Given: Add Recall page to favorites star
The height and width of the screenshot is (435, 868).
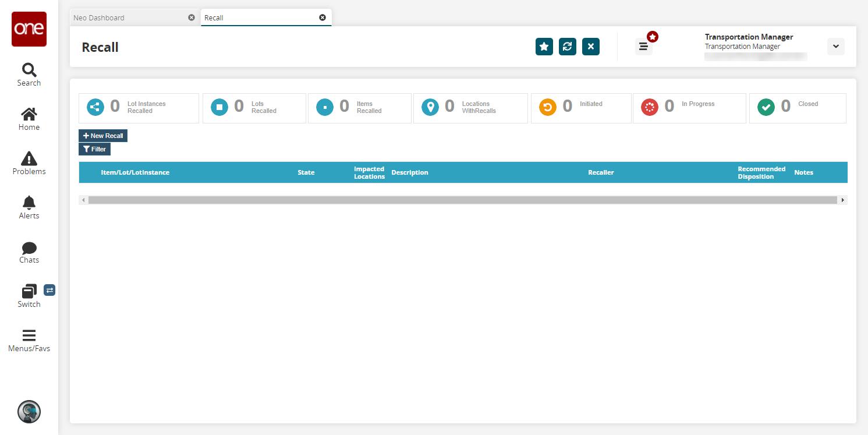Looking at the screenshot, I should coord(544,47).
